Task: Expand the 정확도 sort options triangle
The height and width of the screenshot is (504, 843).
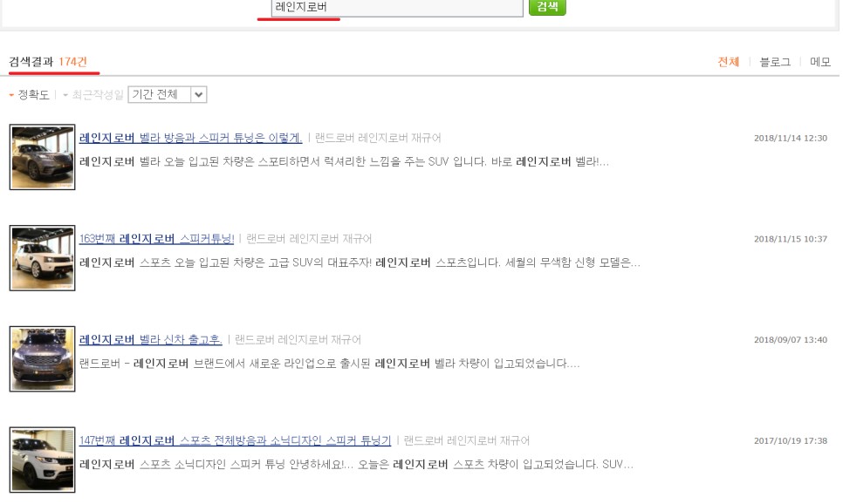Action: click(12, 94)
